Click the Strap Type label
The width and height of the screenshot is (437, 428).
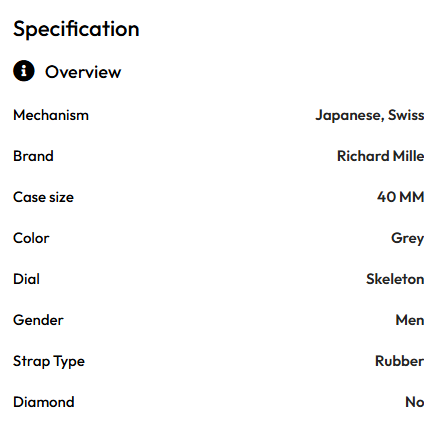tap(49, 362)
